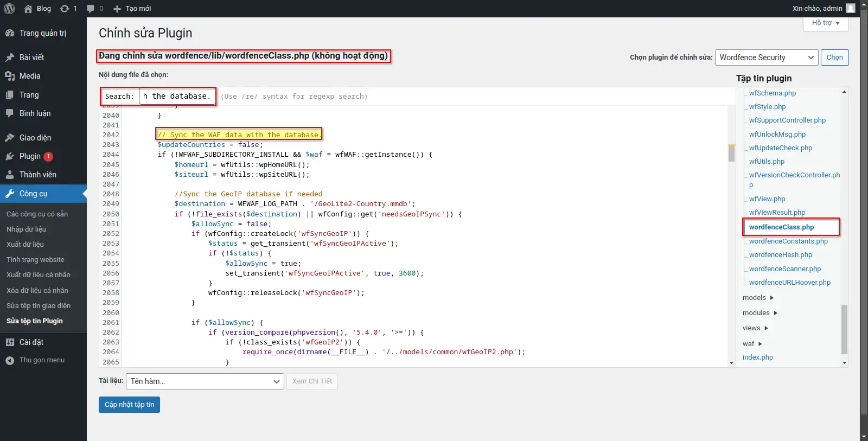The height and width of the screenshot is (441, 868).
Task: Collapse menu with Thu gọn menu
Action: click(x=42, y=360)
